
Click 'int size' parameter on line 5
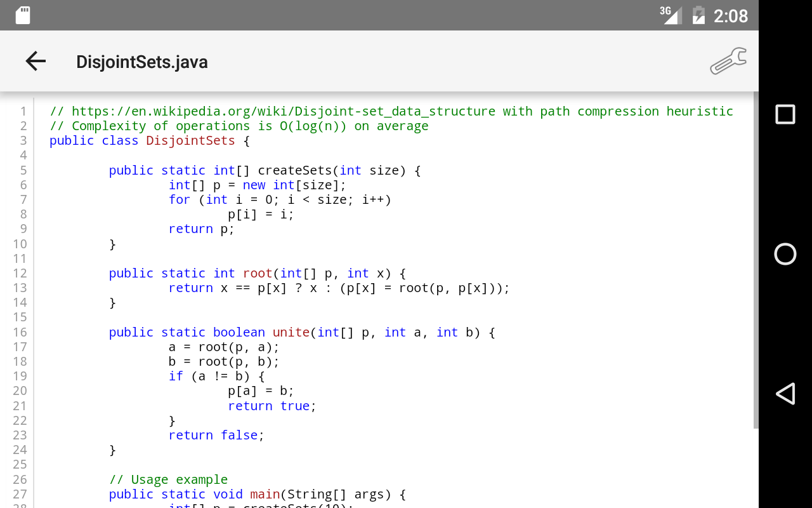coord(369,170)
